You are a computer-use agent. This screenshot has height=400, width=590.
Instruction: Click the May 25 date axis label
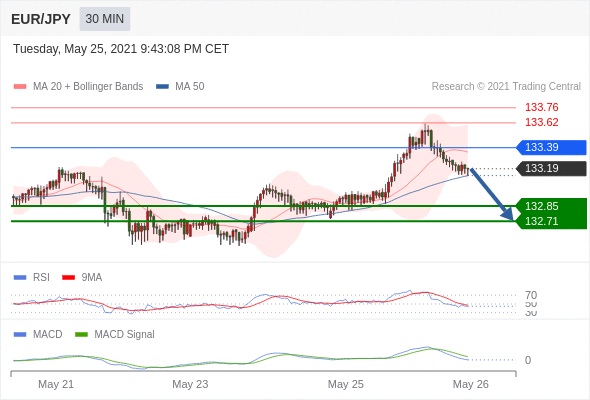tap(345, 384)
